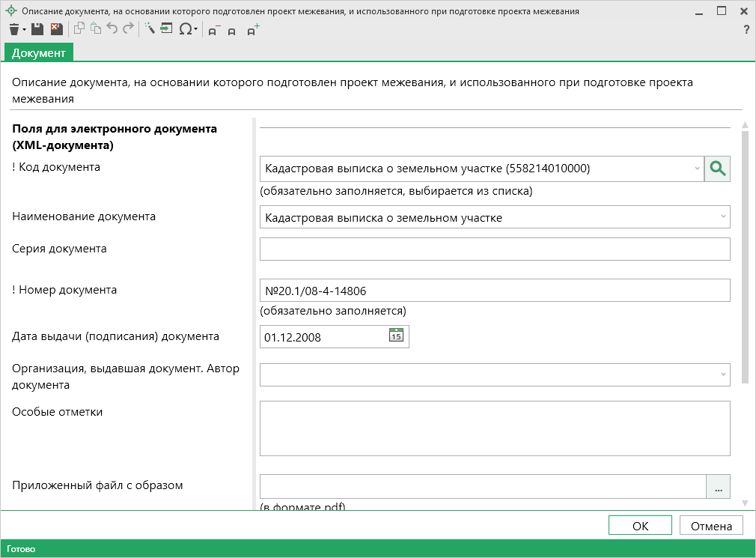Open calendar picker for issue date
Viewport: 756px width, 558px height.
(396, 336)
